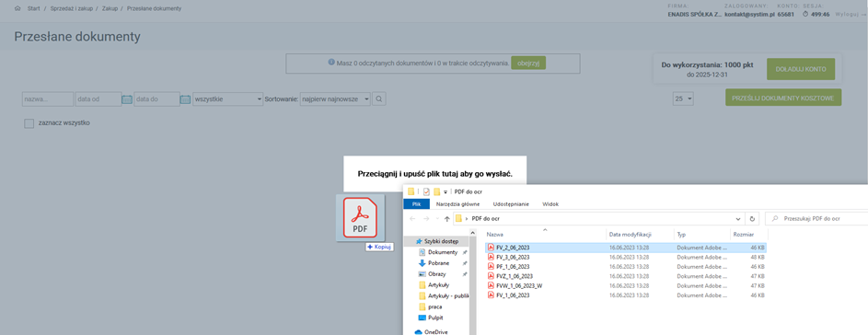Click the folder icon at Explorer title bar start

point(411,191)
